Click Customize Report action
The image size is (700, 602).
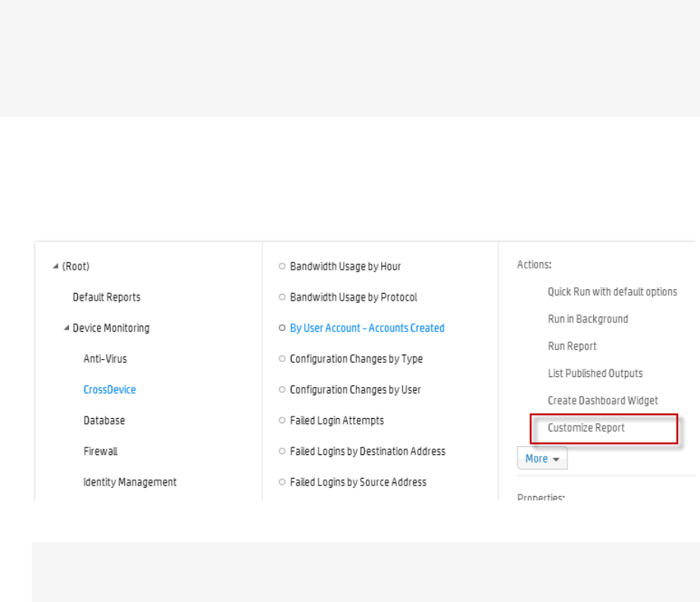tap(586, 428)
